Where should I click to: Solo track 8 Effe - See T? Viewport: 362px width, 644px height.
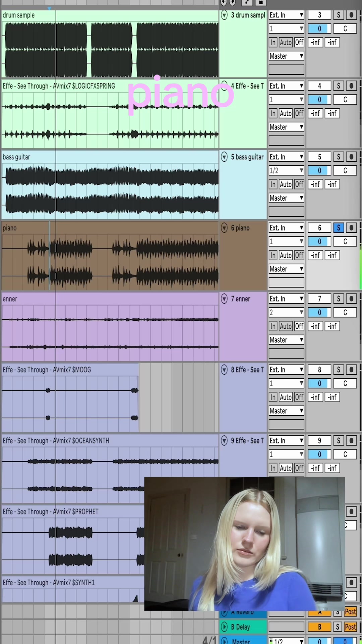pyautogui.click(x=339, y=370)
